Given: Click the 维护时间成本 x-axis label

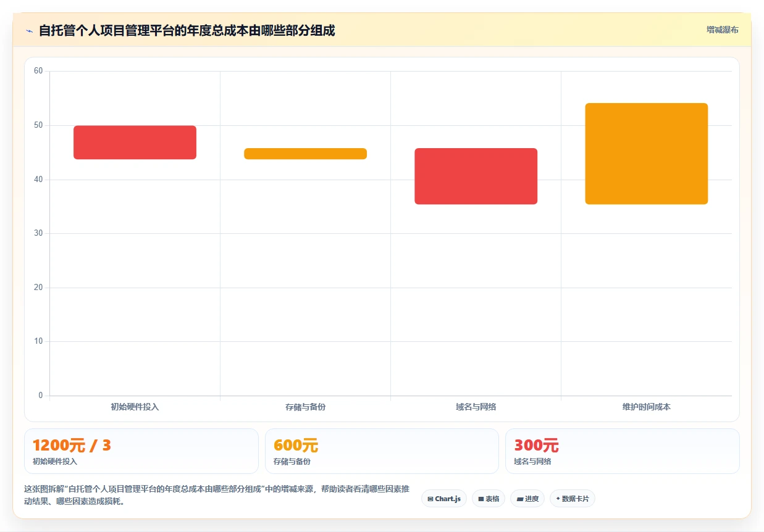Looking at the screenshot, I should point(646,407).
